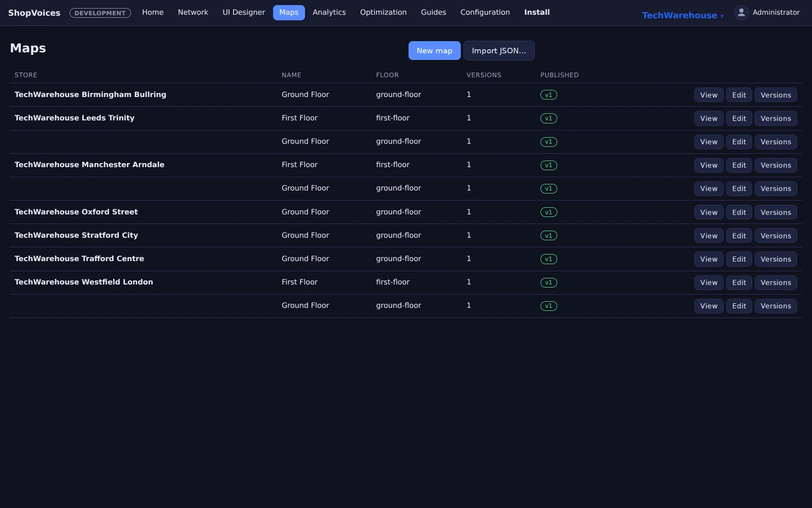Image resolution: width=812 pixels, height=508 pixels.
Task: Edit Manchester Arndale First Floor map
Action: pyautogui.click(x=739, y=165)
